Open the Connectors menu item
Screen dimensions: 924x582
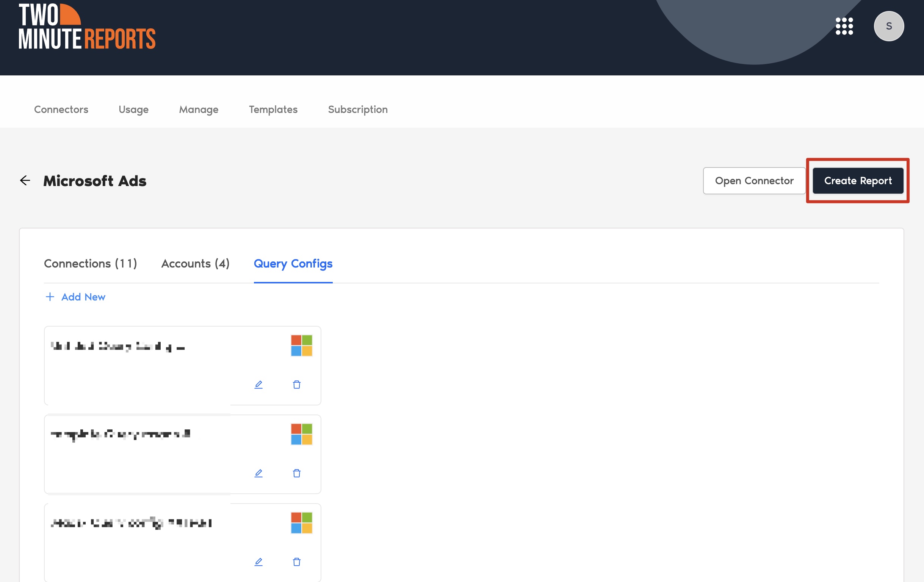pyautogui.click(x=61, y=110)
